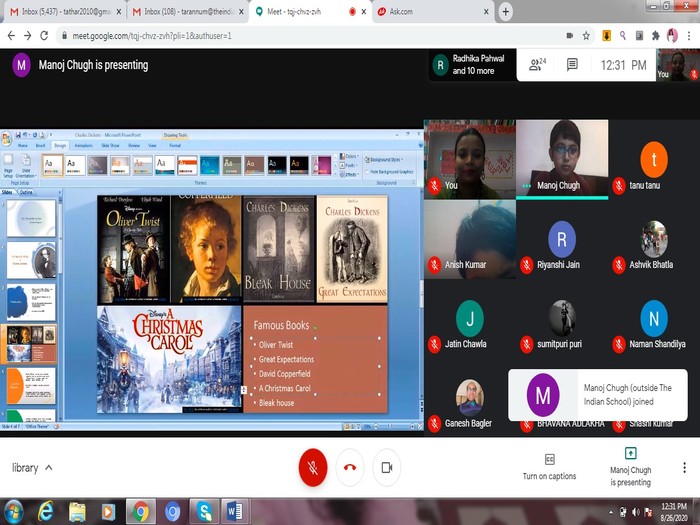Open Chrome extensions puzzle icon
700x525 pixels.
pyautogui.click(x=655, y=36)
